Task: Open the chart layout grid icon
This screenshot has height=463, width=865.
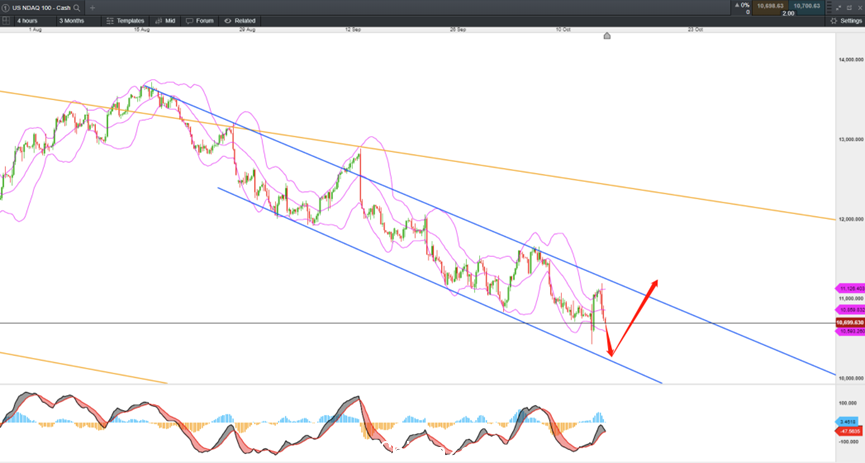Action: click(6, 20)
